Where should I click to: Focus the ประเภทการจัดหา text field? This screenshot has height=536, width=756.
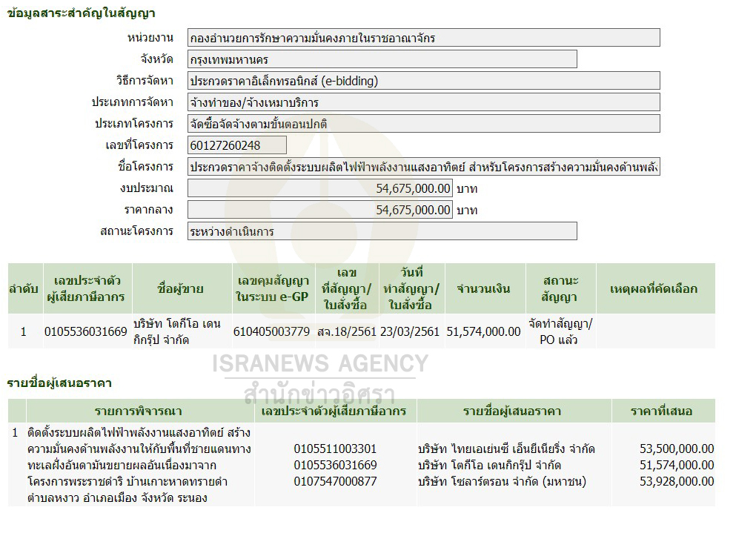pyautogui.click(x=423, y=102)
